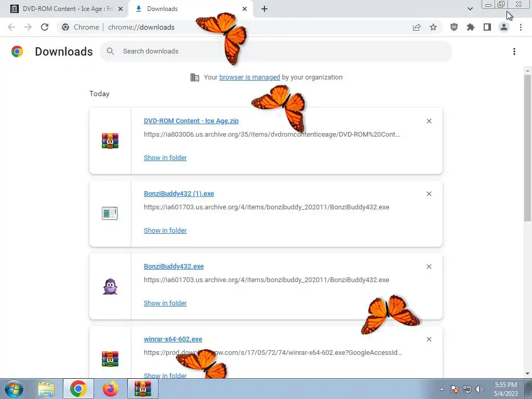Click the scrollbar up arrow

527,71
